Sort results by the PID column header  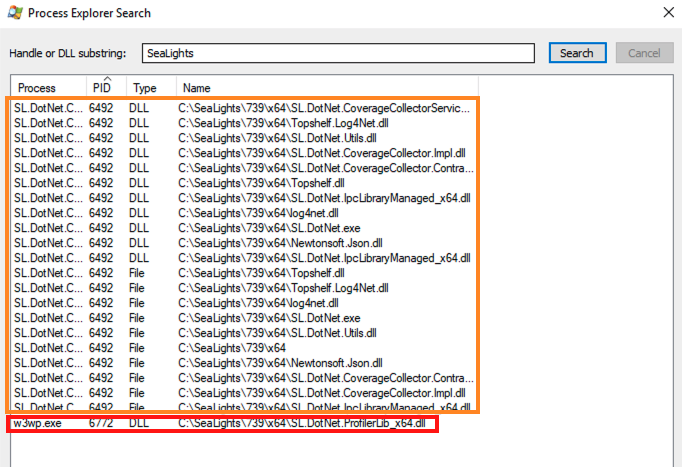(x=106, y=88)
